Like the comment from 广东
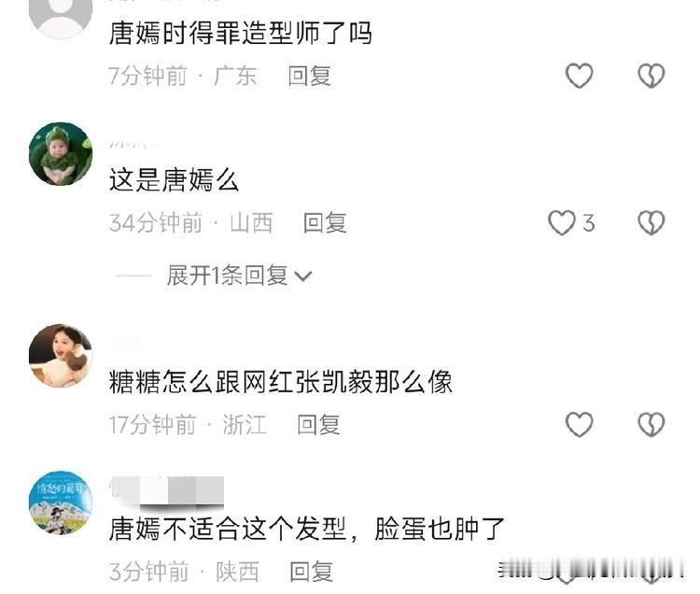Image resolution: width=700 pixels, height=594 pixels. [x=579, y=76]
